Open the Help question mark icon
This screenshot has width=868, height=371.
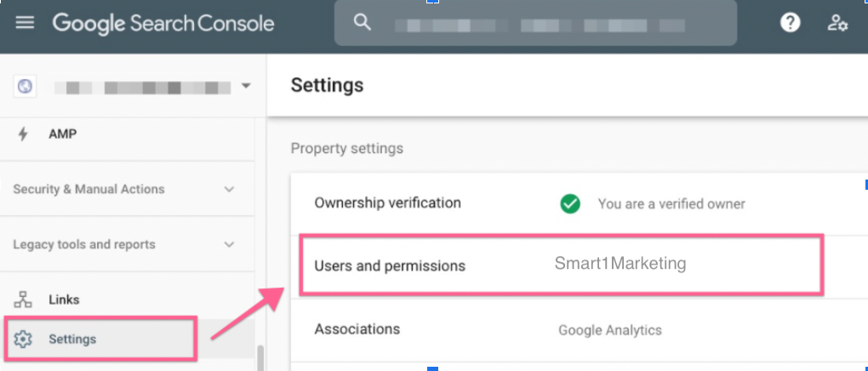pos(791,23)
